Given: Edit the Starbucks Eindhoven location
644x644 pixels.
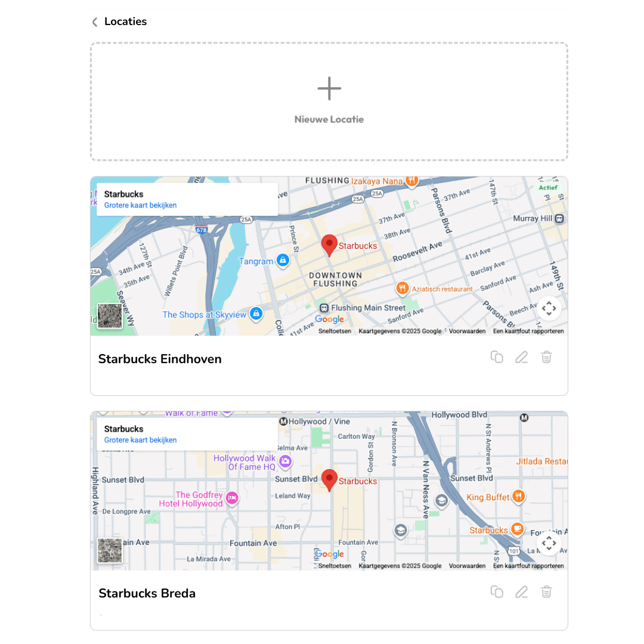Looking at the screenshot, I should 522,357.
